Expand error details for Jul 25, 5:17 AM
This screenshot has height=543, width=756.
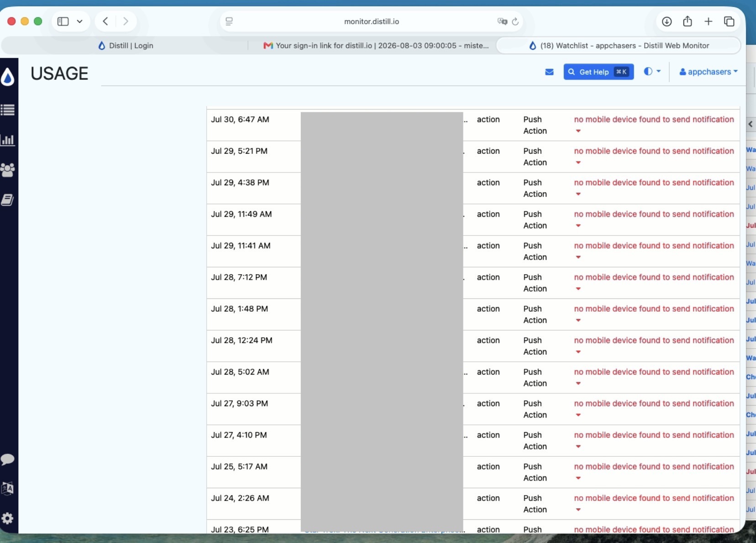point(578,478)
